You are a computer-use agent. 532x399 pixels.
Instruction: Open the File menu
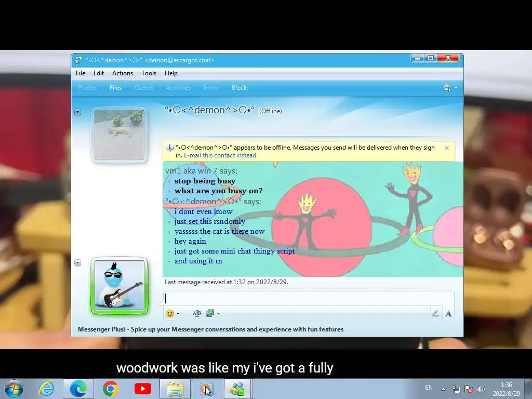(81, 73)
